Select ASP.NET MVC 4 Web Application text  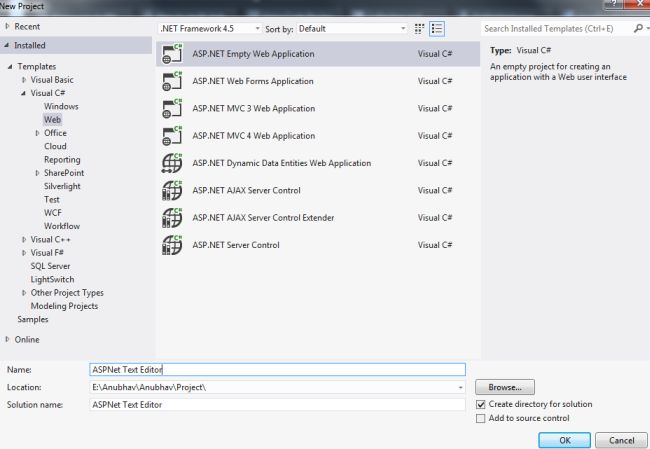pos(254,136)
